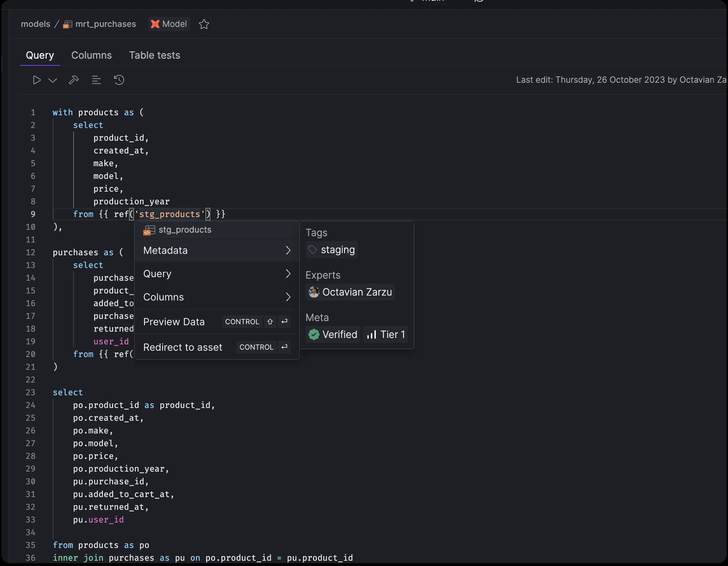
Task: Click 'po.production_year,' on line 29
Action: coord(121,469)
